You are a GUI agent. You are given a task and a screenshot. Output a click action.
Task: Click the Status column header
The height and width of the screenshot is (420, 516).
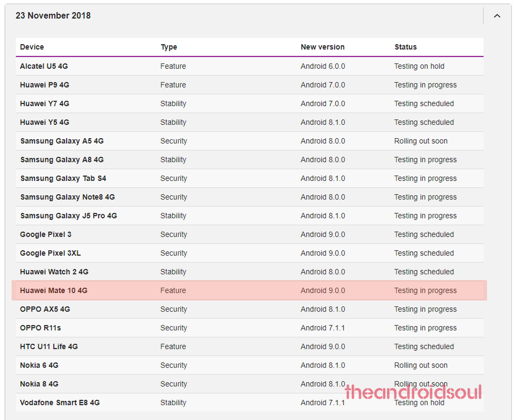tap(406, 47)
